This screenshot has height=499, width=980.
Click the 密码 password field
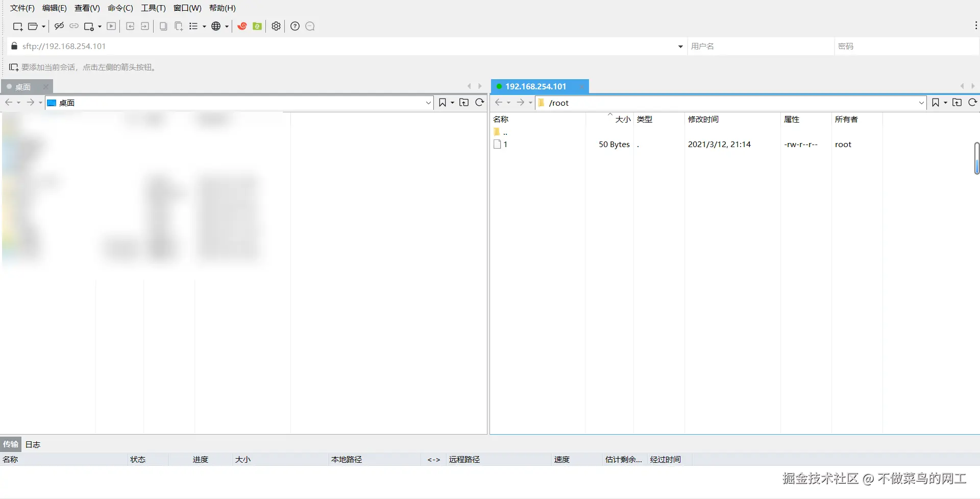pos(906,46)
